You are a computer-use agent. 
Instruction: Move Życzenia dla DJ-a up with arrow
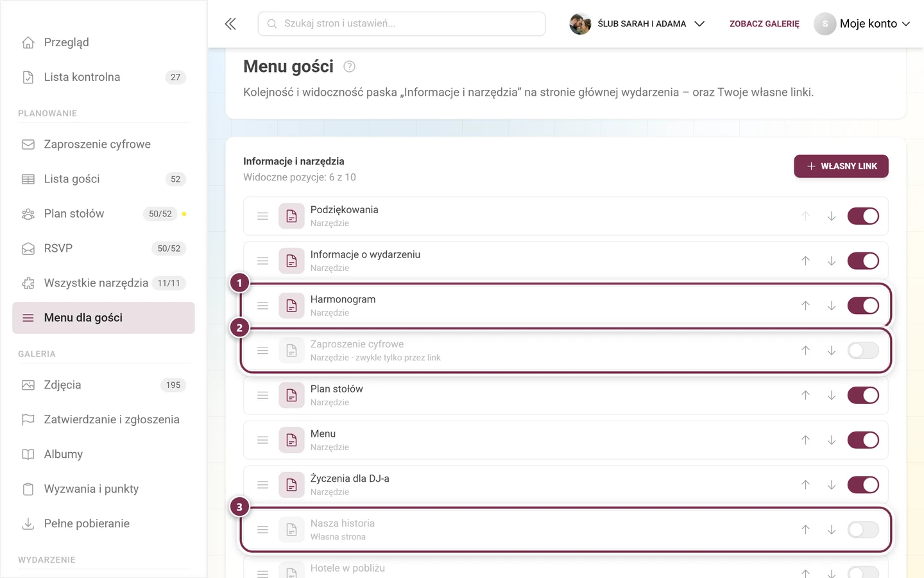click(805, 485)
